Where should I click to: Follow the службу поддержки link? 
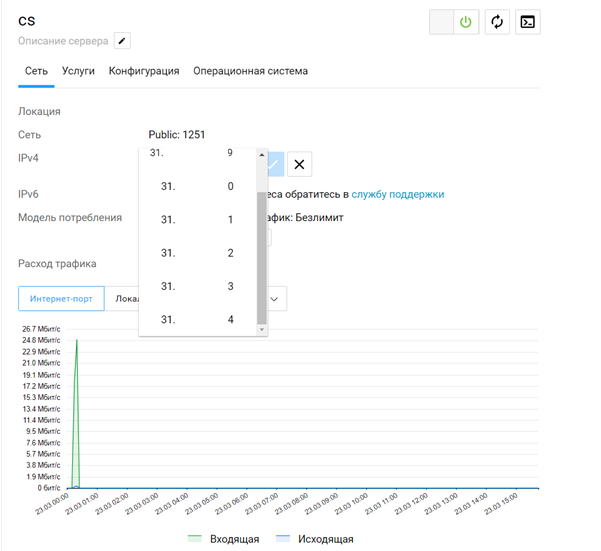[398, 194]
